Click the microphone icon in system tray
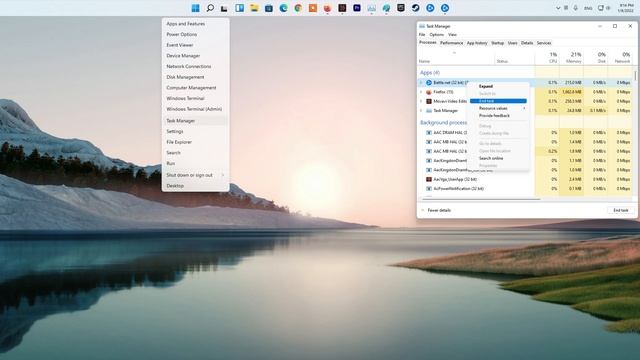This screenshot has height=360, width=640. click(x=576, y=8)
